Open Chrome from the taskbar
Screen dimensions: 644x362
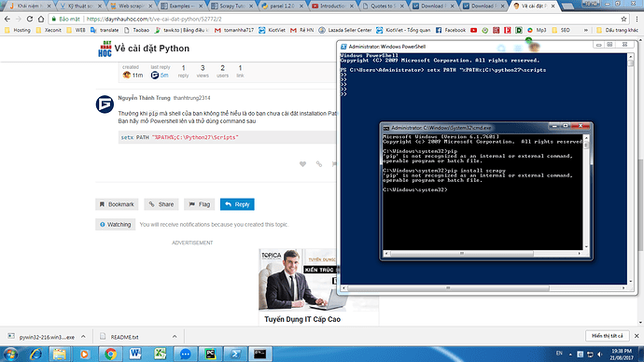(110, 354)
